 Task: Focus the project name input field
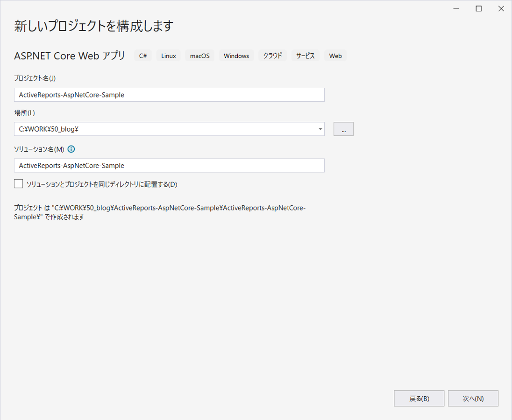[169, 95]
